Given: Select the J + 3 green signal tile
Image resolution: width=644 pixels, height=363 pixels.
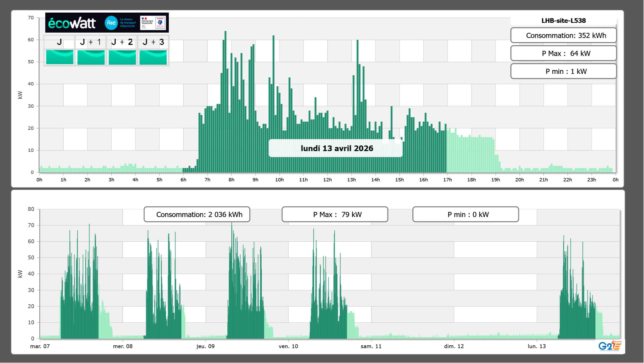Looking at the screenshot, I should tap(153, 57).
